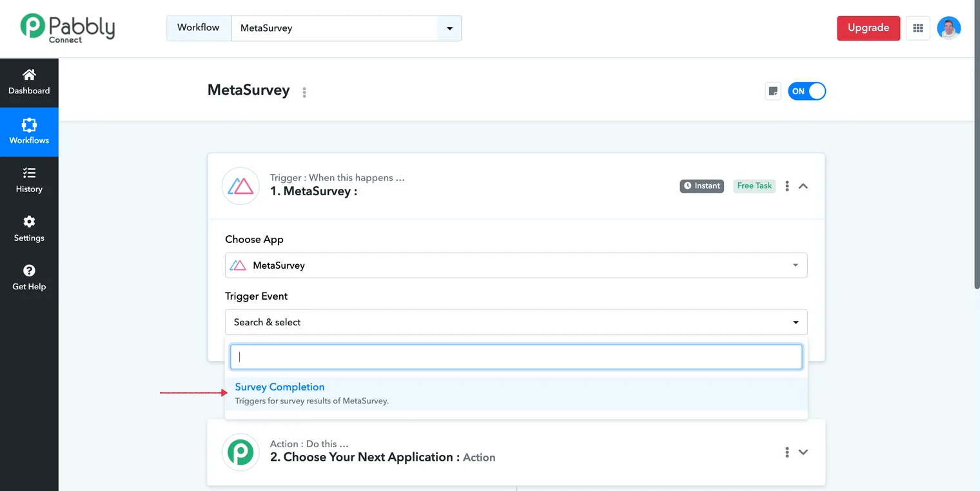Open the apps grid icon
Viewport: 980px width, 491px height.
(x=918, y=28)
